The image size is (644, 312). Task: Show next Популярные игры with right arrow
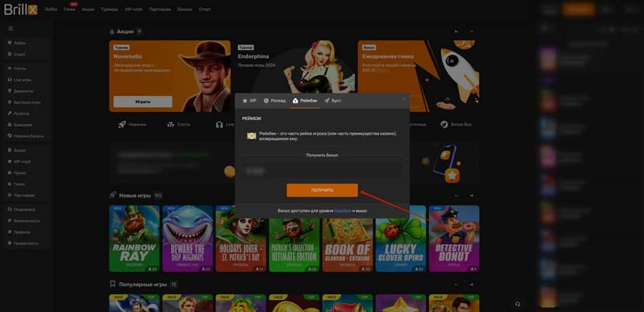472,285
